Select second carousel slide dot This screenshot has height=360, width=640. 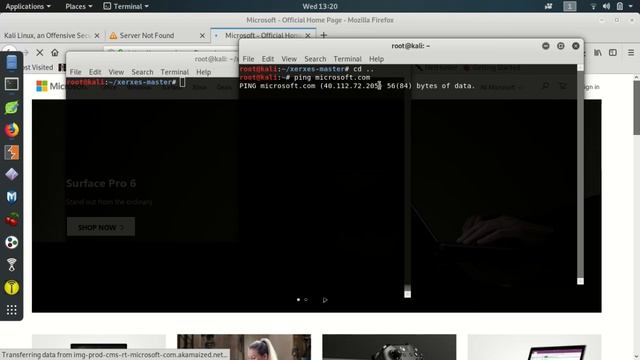[306, 300]
